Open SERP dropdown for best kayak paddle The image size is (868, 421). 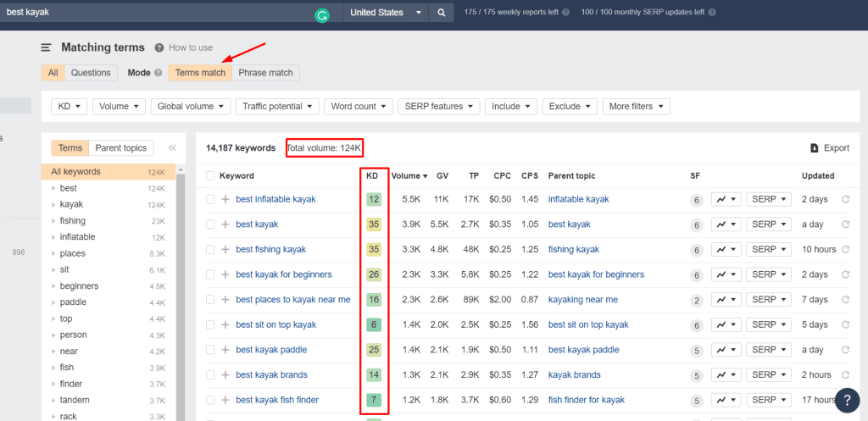pyautogui.click(x=769, y=350)
